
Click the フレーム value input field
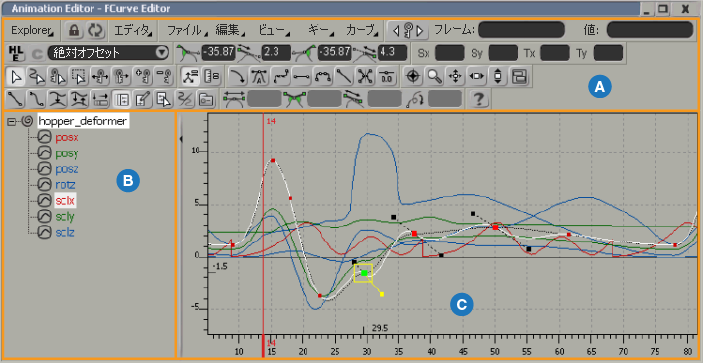(522, 30)
